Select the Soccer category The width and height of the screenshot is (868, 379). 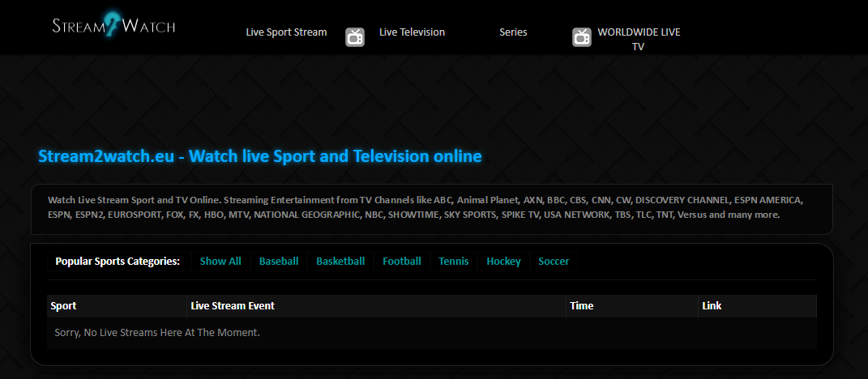click(x=554, y=262)
